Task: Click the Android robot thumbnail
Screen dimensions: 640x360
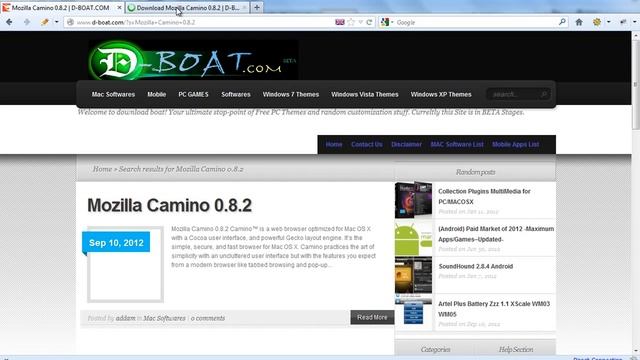Action: click(413, 238)
